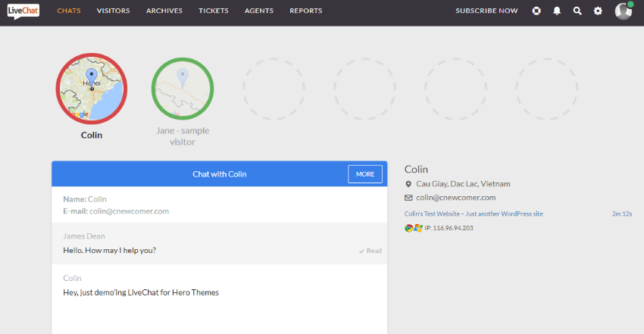Click the location pin icon by Cau Giay
Viewport: 644px width, 334px height.
408,184
